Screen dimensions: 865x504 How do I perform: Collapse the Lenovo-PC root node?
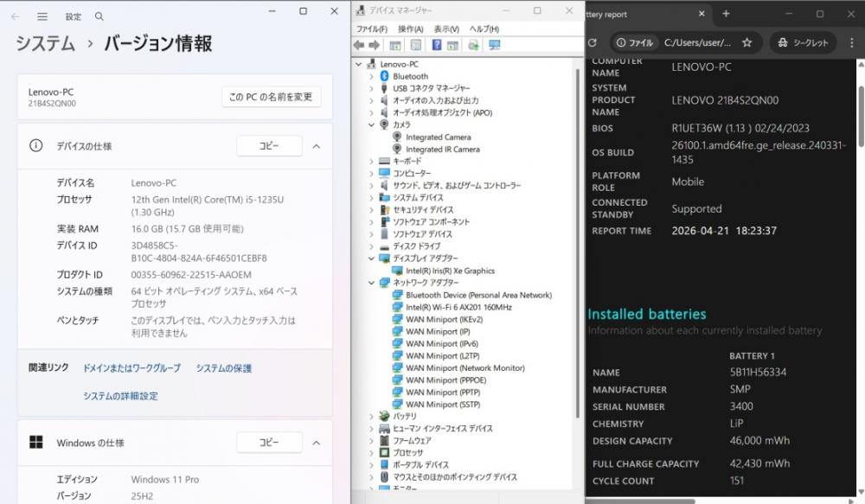click(x=359, y=64)
